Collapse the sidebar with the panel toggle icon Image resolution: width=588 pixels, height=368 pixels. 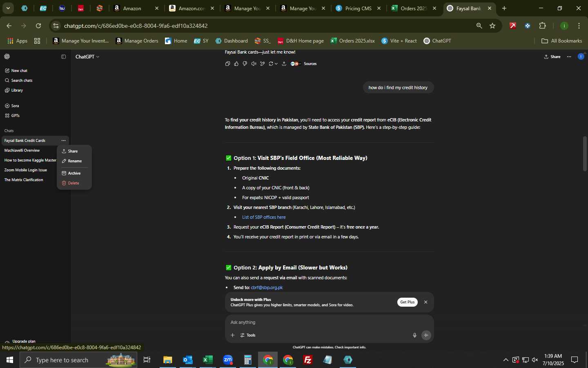tap(63, 57)
